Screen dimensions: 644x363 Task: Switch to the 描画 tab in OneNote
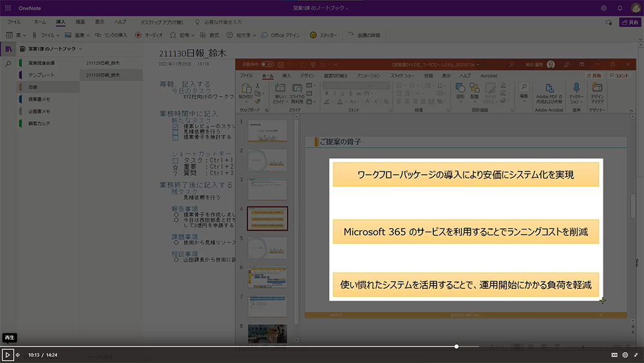[80, 22]
